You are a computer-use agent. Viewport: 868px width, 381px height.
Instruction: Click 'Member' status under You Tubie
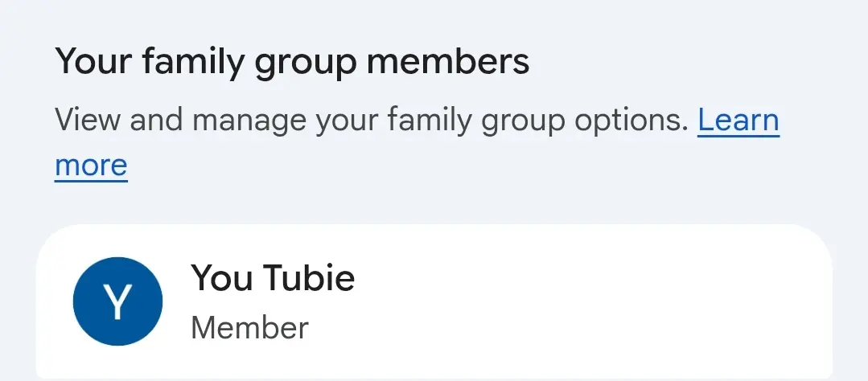tap(249, 328)
